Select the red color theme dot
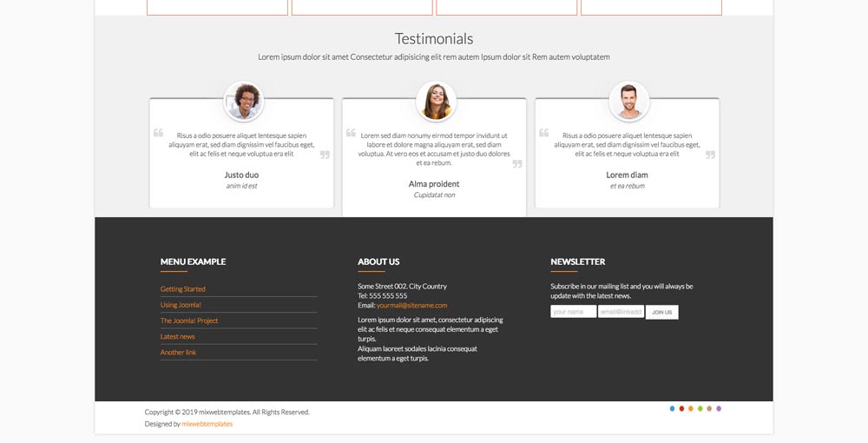 pos(681,408)
